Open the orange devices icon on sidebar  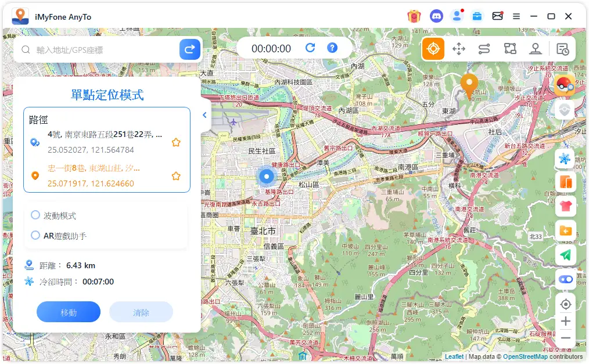pyautogui.click(x=565, y=182)
